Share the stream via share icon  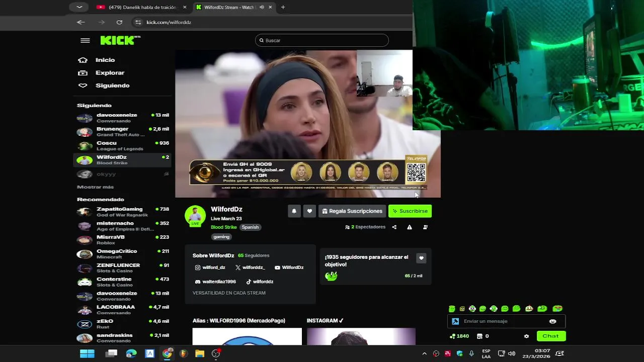(394, 227)
